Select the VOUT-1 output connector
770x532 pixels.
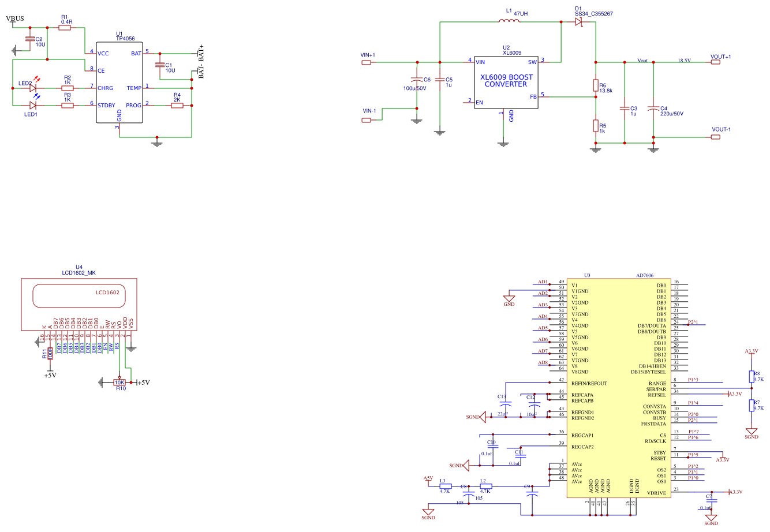[716, 137]
